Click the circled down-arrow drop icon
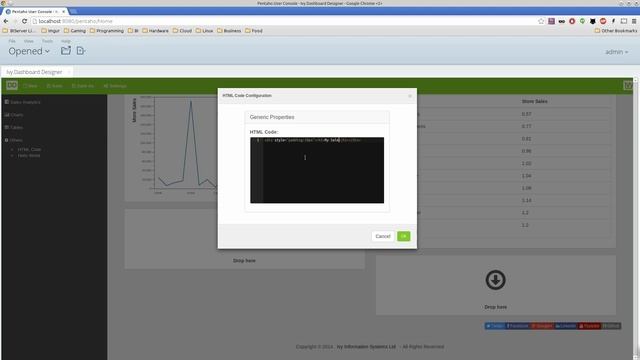 [496, 280]
